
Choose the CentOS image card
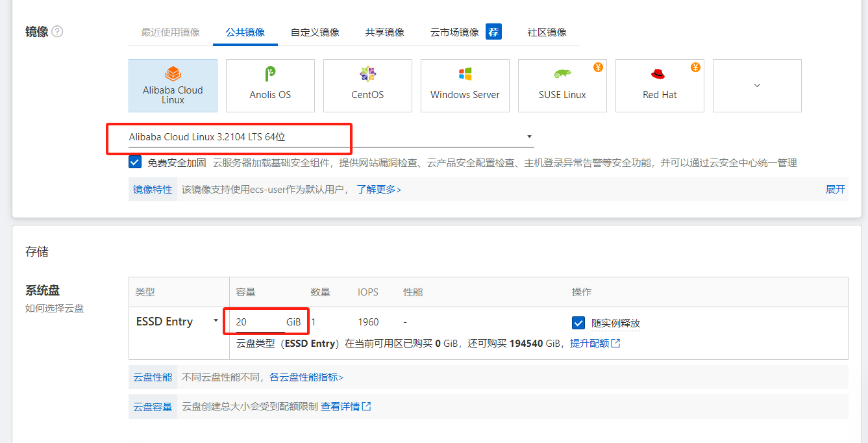tap(367, 86)
